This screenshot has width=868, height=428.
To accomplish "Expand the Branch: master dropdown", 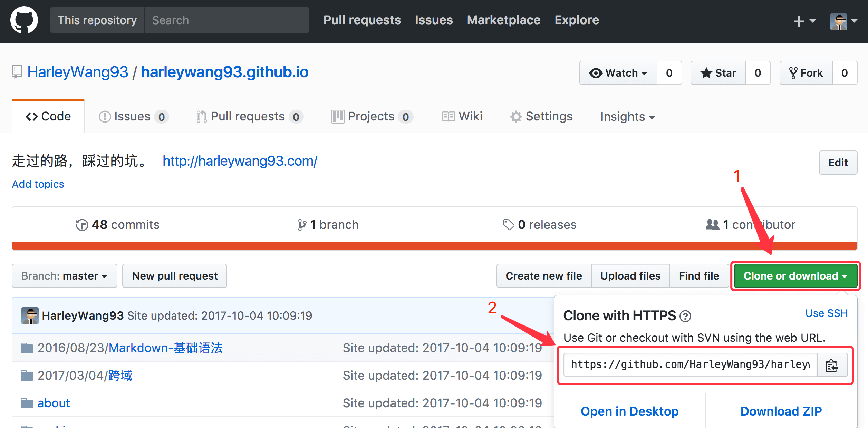I will [x=65, y=276].
